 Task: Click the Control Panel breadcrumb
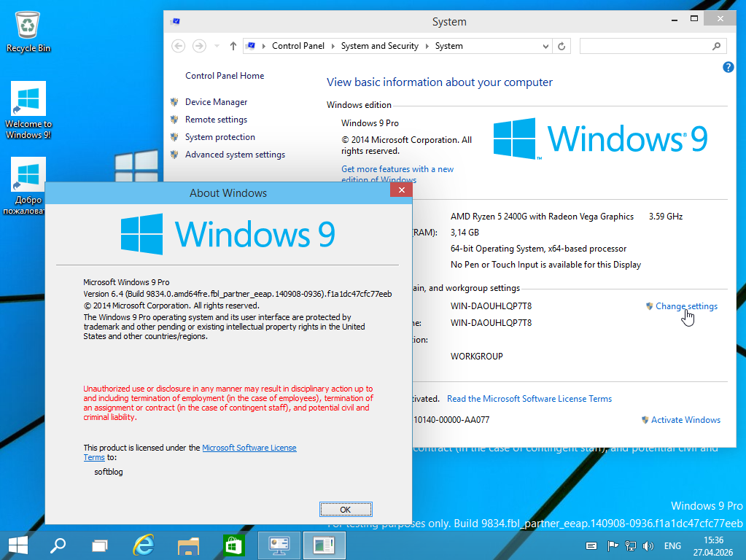point(298,46)
